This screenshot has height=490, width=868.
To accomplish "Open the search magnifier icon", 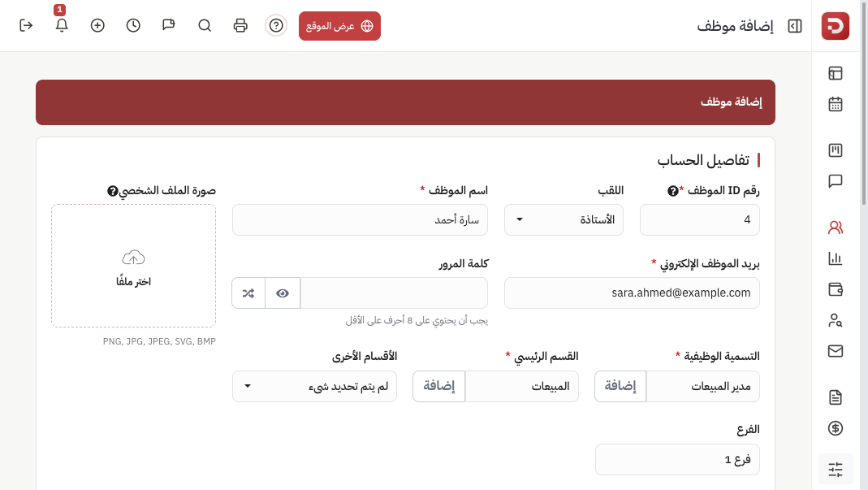I will [205, 25].
